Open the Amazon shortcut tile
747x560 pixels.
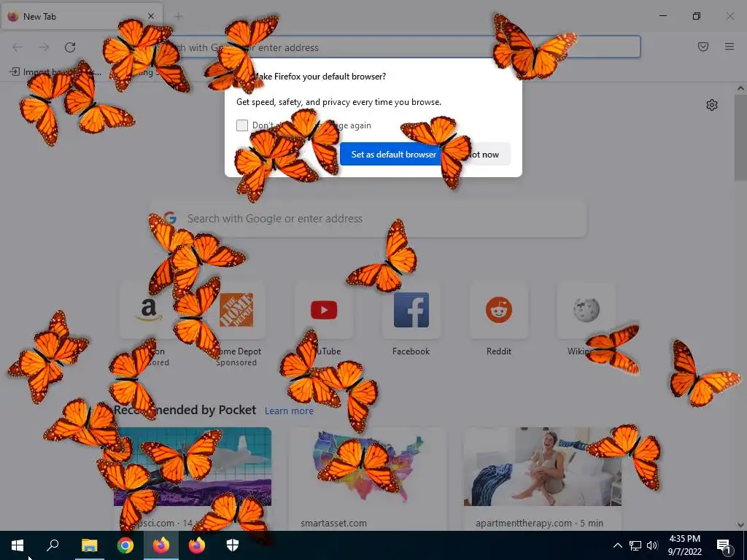pos(149,310)
